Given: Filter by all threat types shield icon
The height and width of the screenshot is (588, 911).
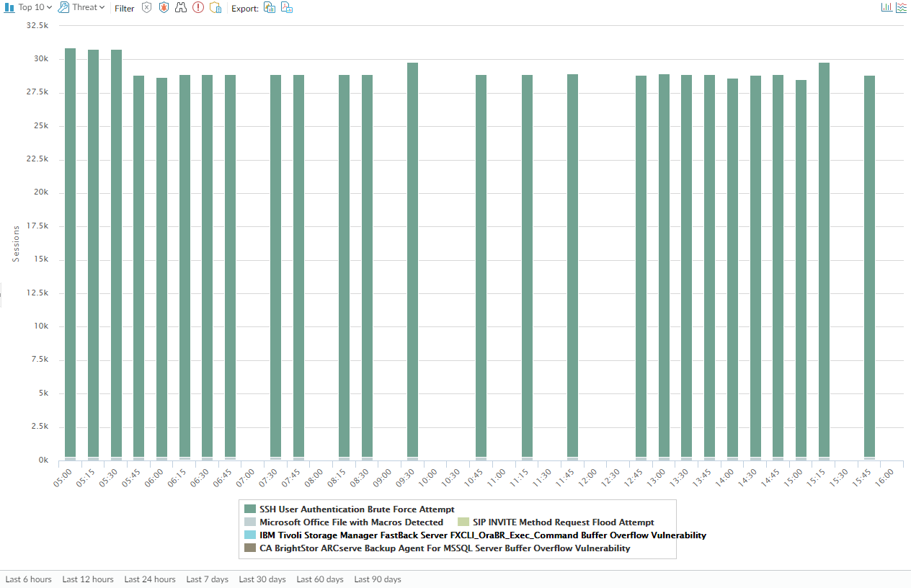Looking at the screenshot, I should pos(146,8).
